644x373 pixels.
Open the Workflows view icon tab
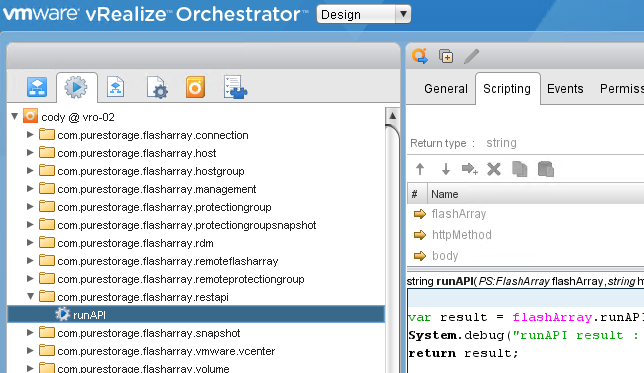37,87
